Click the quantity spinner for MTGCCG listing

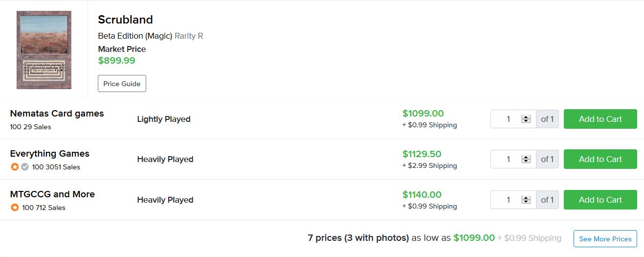pos(526,200)
